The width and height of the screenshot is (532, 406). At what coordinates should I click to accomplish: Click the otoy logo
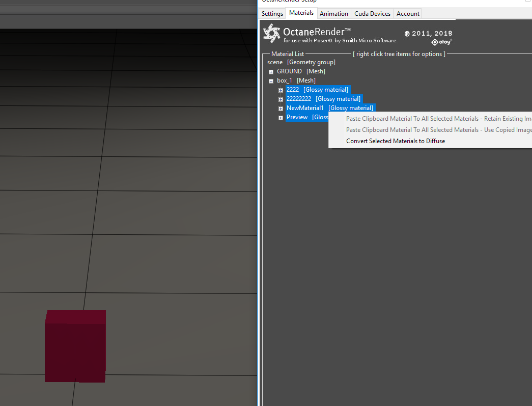441,42
